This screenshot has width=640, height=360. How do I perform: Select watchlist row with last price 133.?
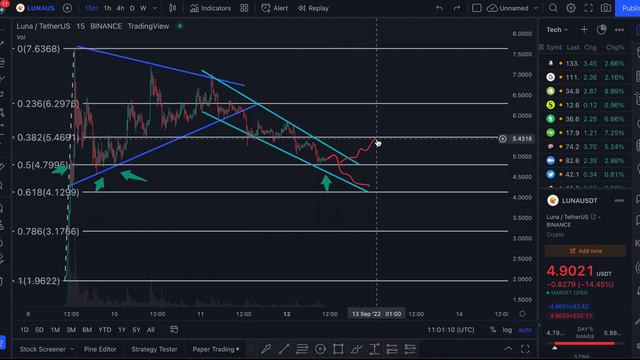tap(585, 64)
